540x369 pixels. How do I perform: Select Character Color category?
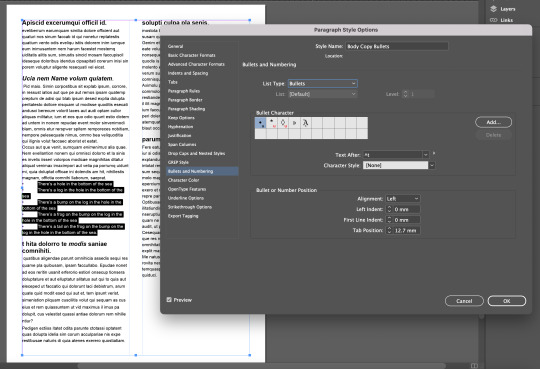[183, 180]
